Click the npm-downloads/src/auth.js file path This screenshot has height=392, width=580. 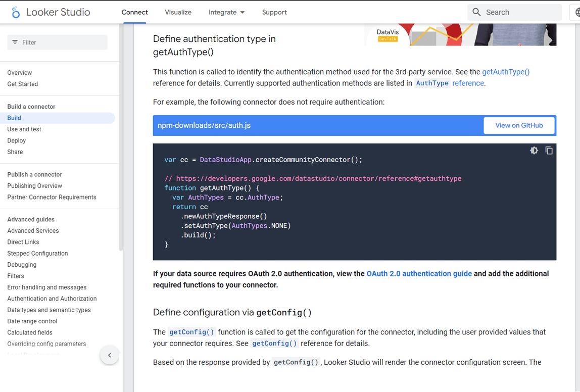(204, 125)
